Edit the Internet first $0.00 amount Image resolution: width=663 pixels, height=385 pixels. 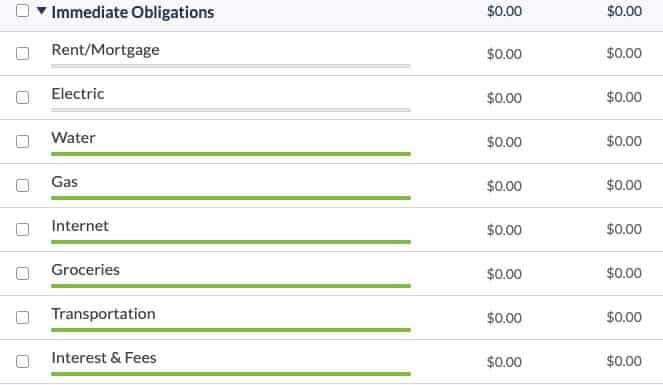click(504, 230)
